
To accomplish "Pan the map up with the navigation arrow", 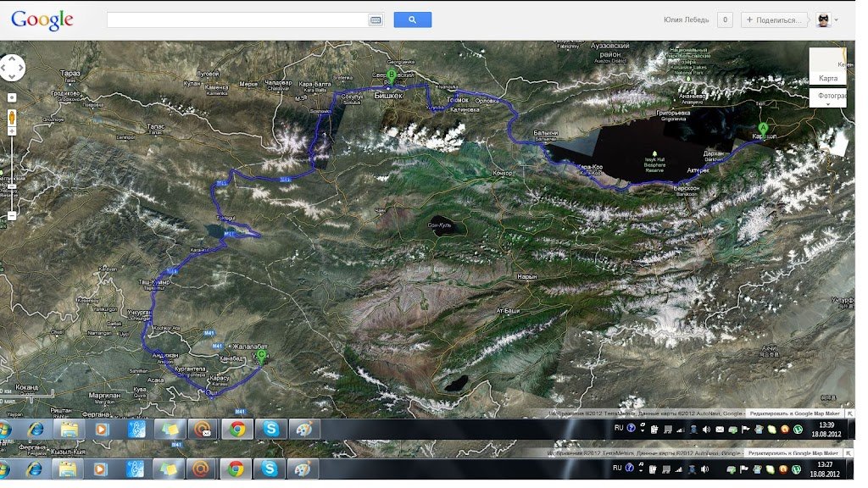I will click(12, 58).
